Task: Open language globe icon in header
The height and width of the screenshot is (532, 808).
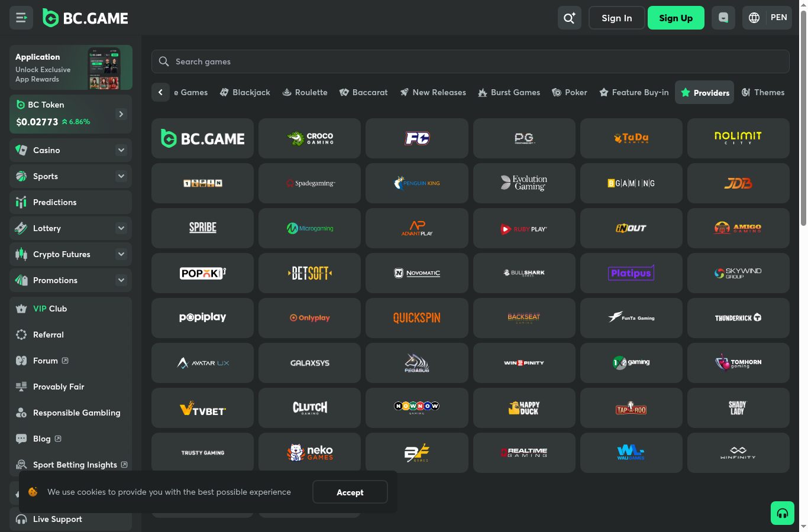Action: [x=754, y=18]
